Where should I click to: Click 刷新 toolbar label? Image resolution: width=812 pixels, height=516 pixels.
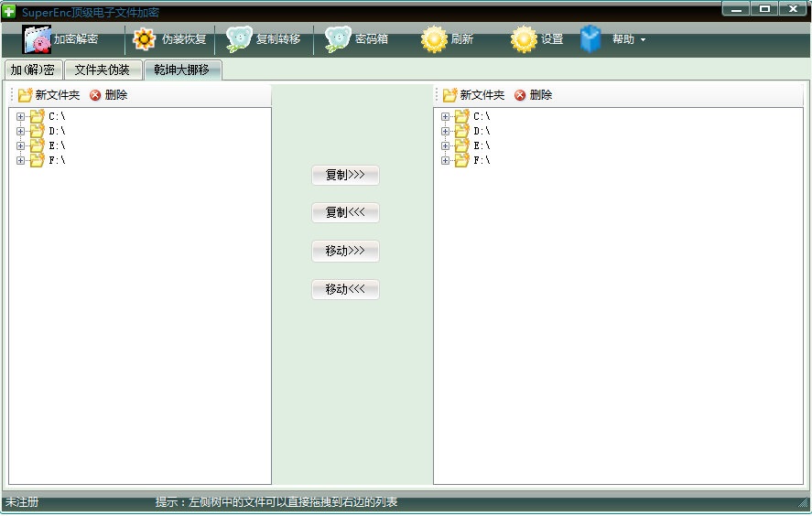462,39
